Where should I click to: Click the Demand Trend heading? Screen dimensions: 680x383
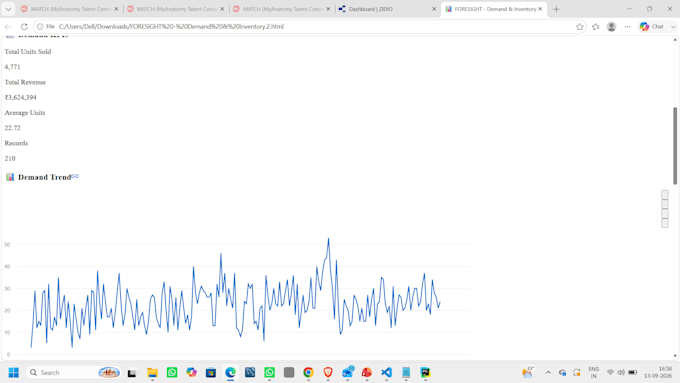pyautogui.click(x=44, y=177)
